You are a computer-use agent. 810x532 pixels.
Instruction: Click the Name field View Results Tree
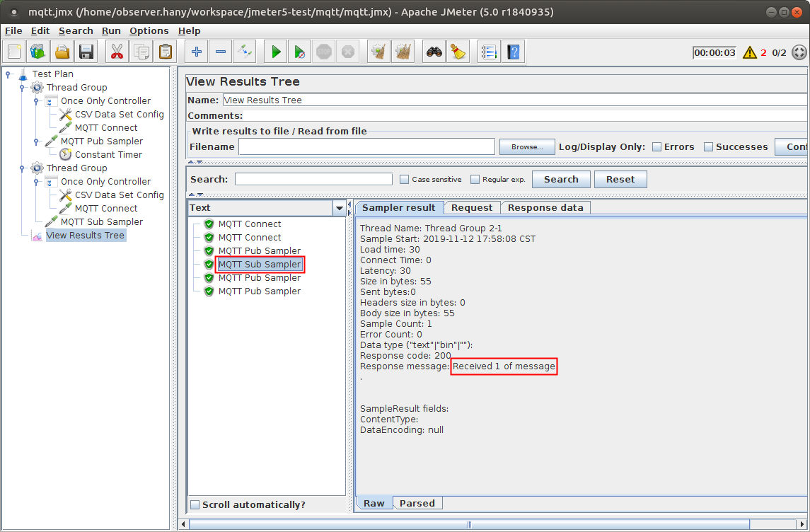pos(514,100)
